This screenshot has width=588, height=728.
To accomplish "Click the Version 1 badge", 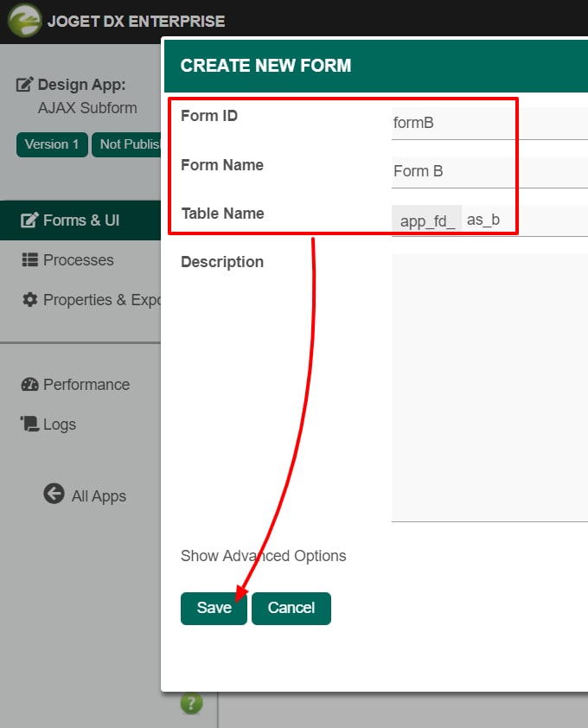I will (x=52, y=144).
